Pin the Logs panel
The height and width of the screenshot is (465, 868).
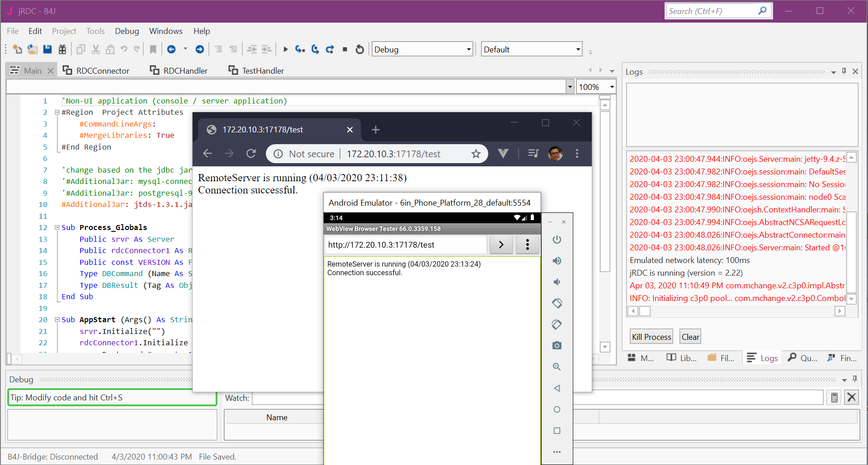tap(844, 71)
